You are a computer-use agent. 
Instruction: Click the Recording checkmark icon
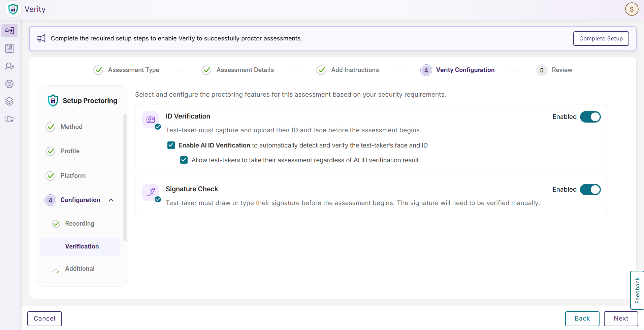coord(56,224)
